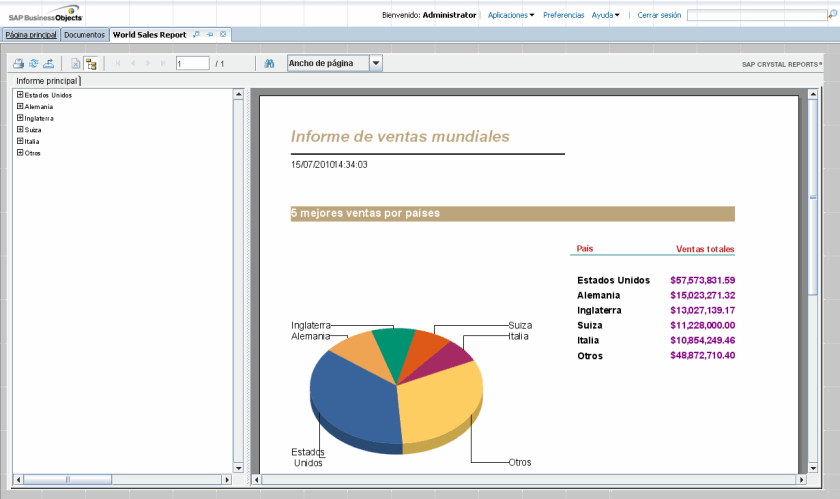Switch to the Página principal tab
The image size is (840, 499).
(30, 34)
